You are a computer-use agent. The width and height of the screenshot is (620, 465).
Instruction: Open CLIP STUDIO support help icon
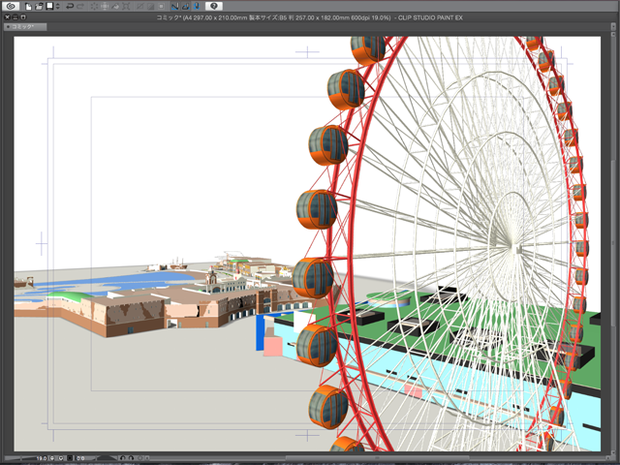214,6
